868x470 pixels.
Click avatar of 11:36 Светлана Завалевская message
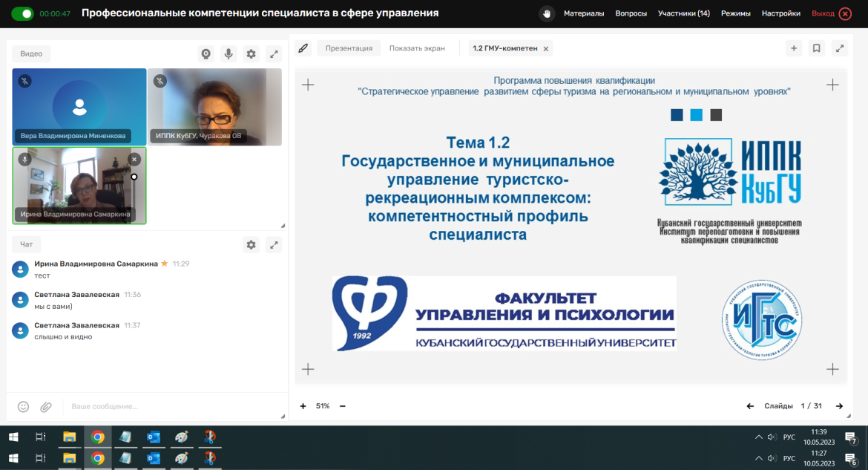[21, 300]
